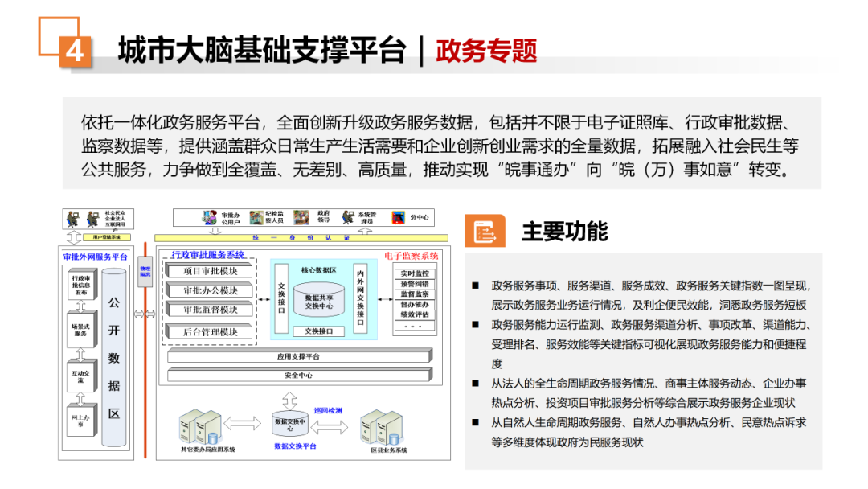Expand the double arrow above 数据交换中心
This screenshot has width=868, height=489.
click(289, 398)
